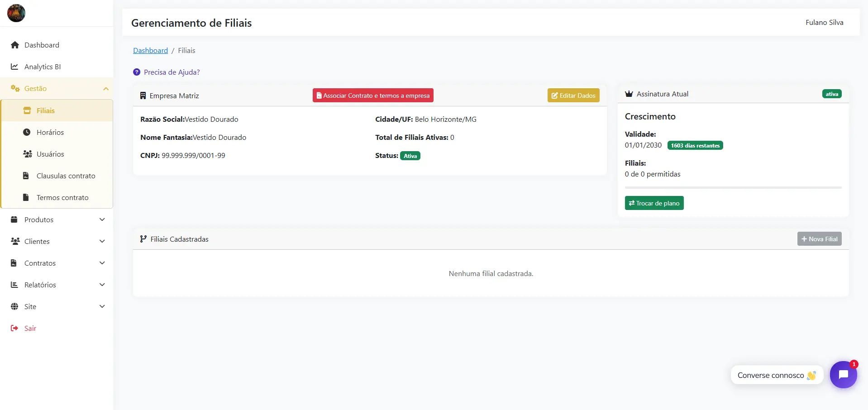Click the 1603 dias restantes badge
The width and height of the screenshot is (868, 410).
pos(695,145)
